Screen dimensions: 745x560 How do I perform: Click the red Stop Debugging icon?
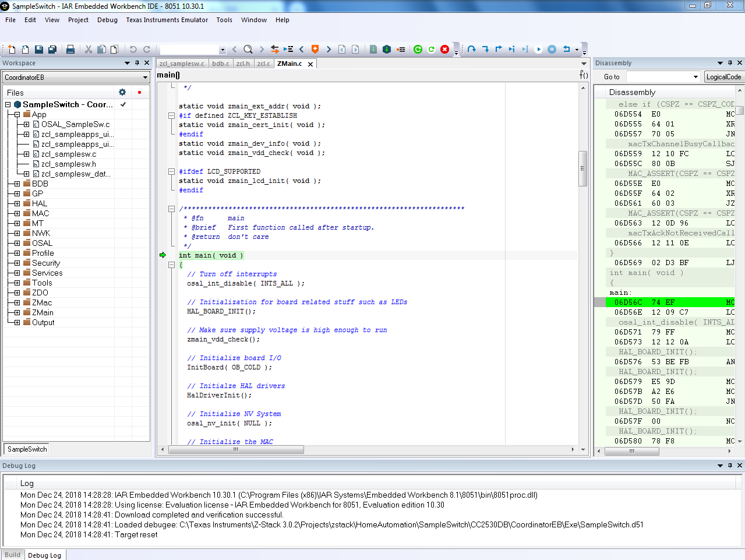[444, 50]
